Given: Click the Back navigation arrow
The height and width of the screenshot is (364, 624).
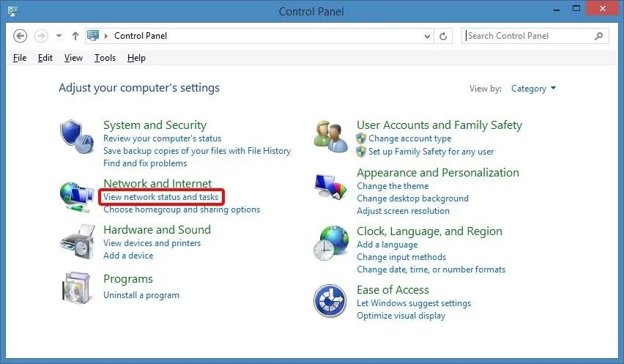Looking at the screenshot, I should pyautogui.click(x=20, y=36).
